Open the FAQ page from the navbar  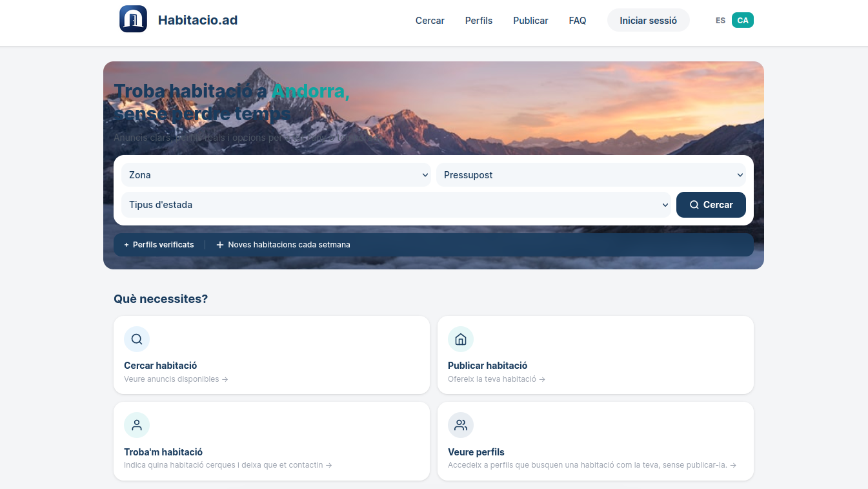[x=578, y=21]
